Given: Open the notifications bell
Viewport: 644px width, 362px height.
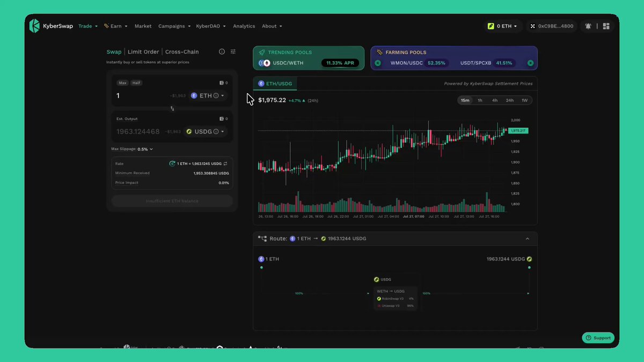Looking at the screenshot, I should click(588, 26).
